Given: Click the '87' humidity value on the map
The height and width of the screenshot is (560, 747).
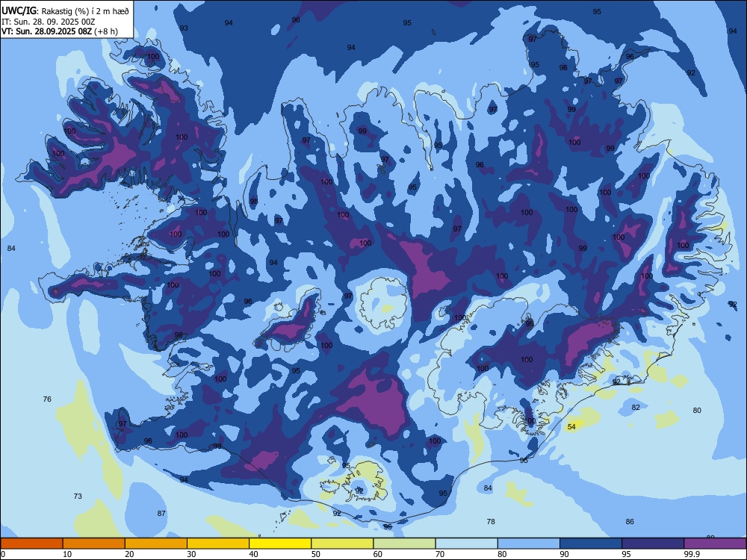Looking at the screenshot, I should point(161,514).
